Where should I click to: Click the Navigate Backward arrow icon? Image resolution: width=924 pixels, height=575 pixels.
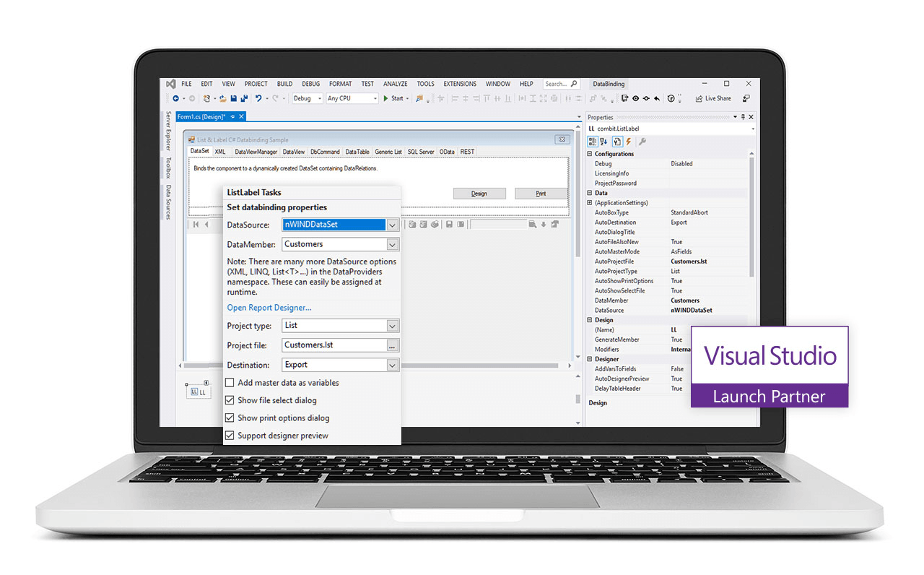175,98
